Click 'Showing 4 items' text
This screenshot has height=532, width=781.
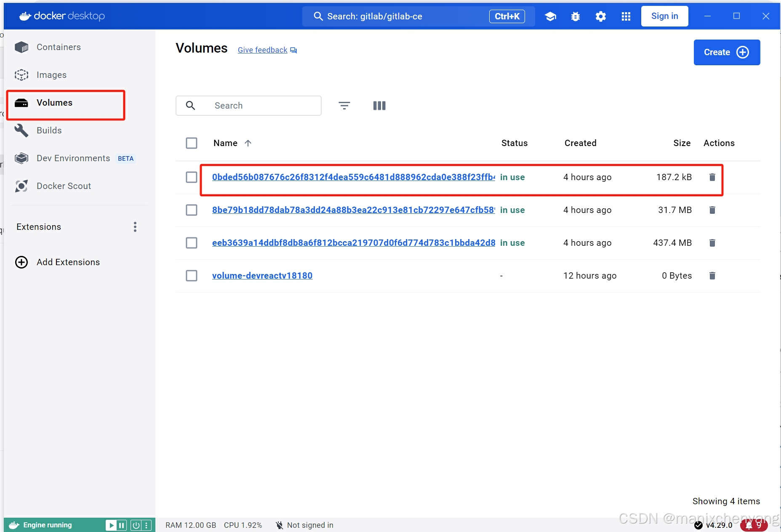point(726,501)
